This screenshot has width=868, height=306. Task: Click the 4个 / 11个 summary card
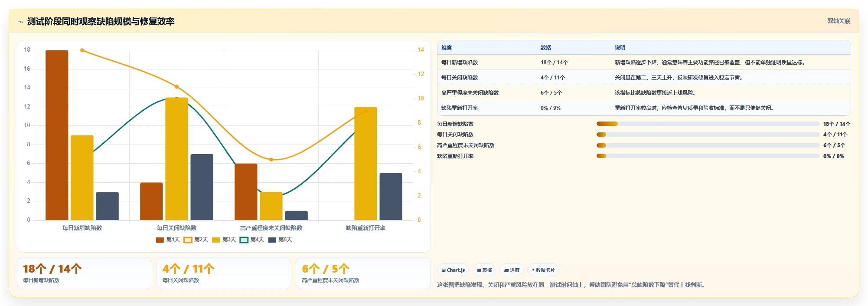tap(224, 273)
